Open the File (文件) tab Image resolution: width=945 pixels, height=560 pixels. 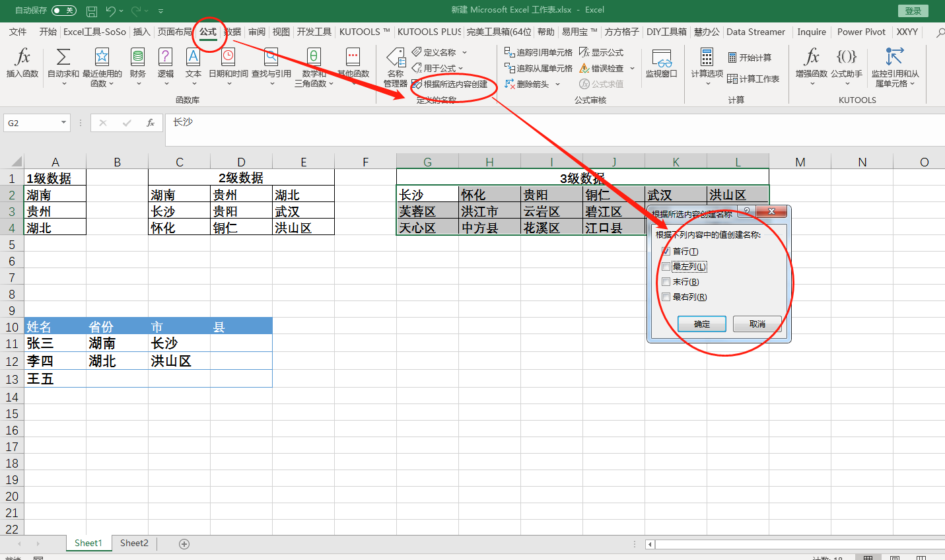(18, 32)
